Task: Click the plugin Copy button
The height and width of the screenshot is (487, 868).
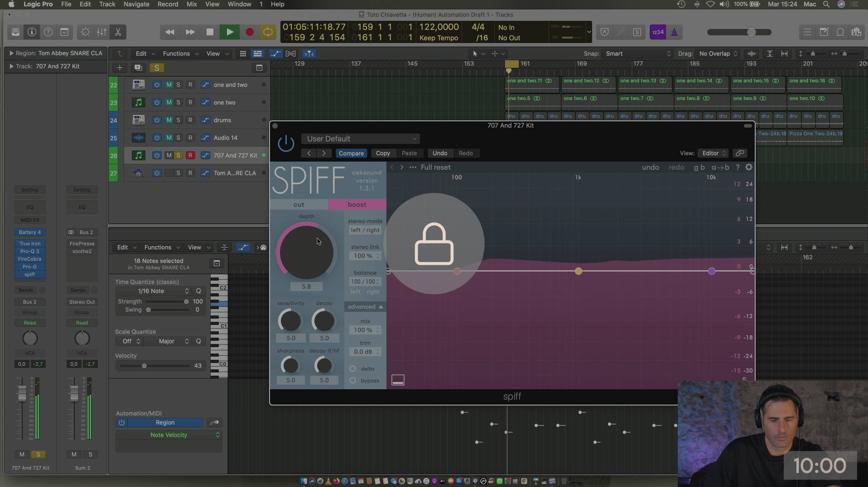Action: (x=383, y=153)
